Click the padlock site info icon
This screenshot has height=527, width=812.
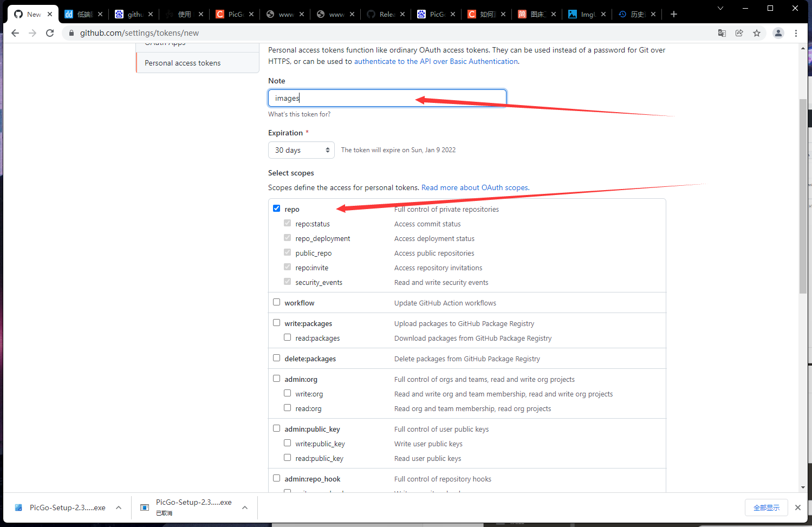(x=71, y=33)
